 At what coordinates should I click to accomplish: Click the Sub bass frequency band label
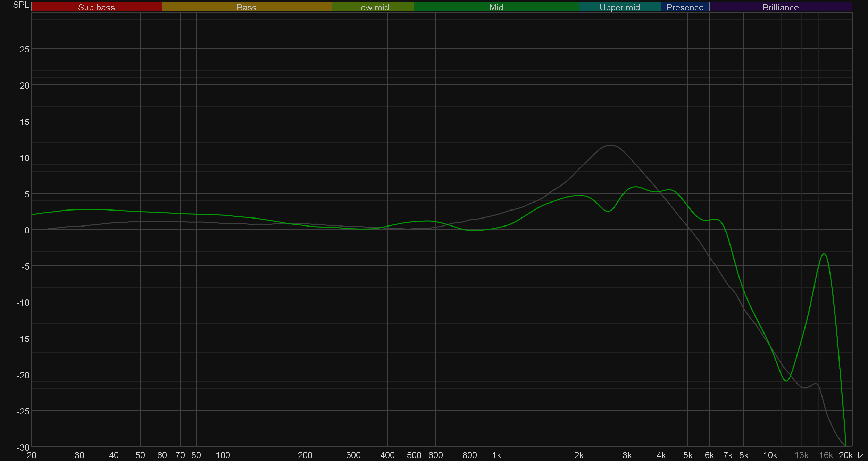(x=97, y=7)
